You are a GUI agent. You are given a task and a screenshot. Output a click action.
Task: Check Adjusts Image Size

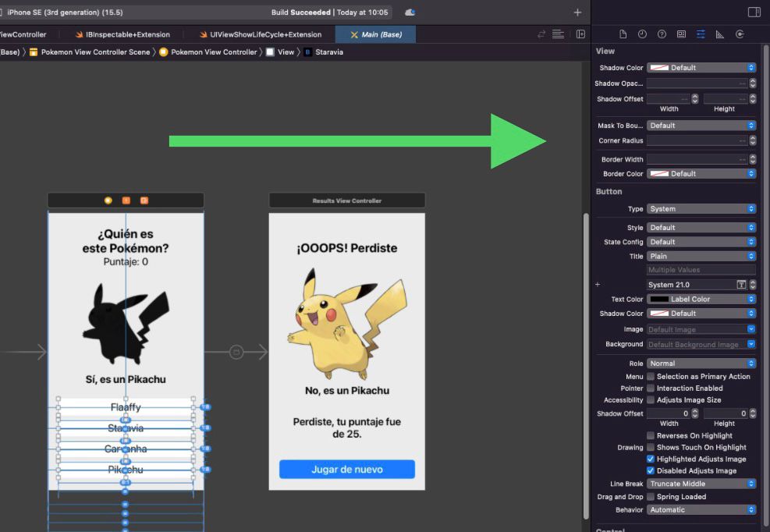(x=650, y=400)
